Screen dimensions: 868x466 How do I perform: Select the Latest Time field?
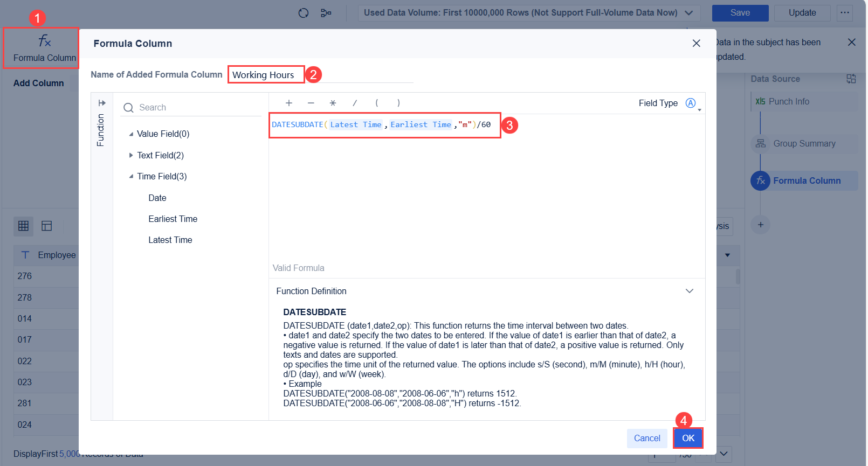(x=170, y=240)
